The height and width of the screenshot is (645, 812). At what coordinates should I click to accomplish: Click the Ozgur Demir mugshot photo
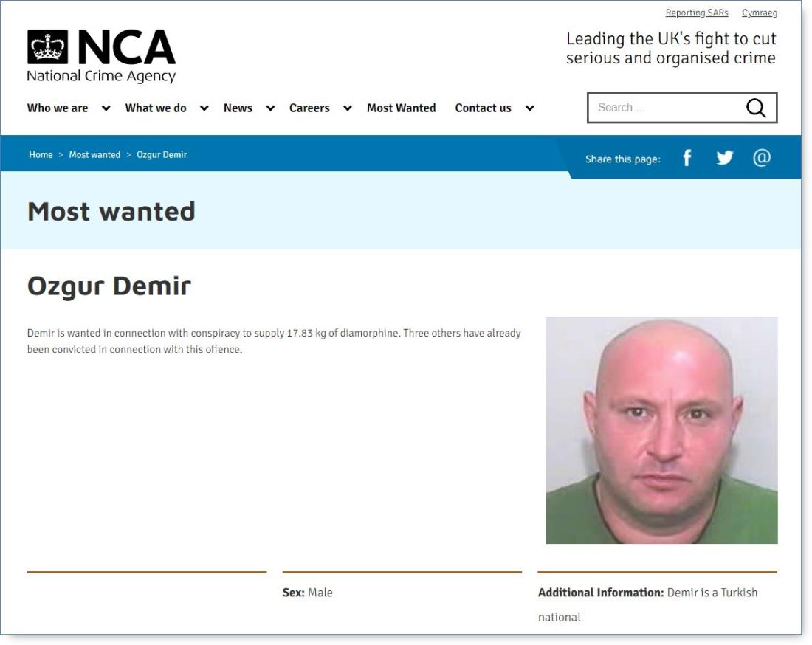click(x=661, y=430)
